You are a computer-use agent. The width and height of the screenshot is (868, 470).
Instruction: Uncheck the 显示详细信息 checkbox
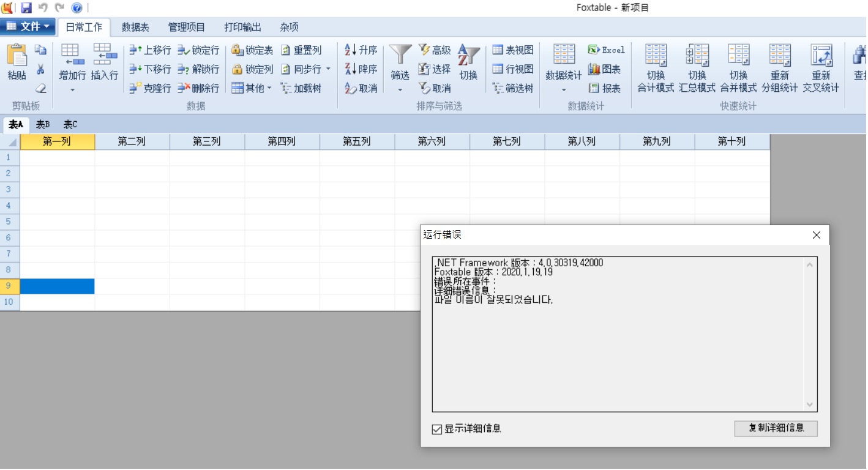(437, 429)
